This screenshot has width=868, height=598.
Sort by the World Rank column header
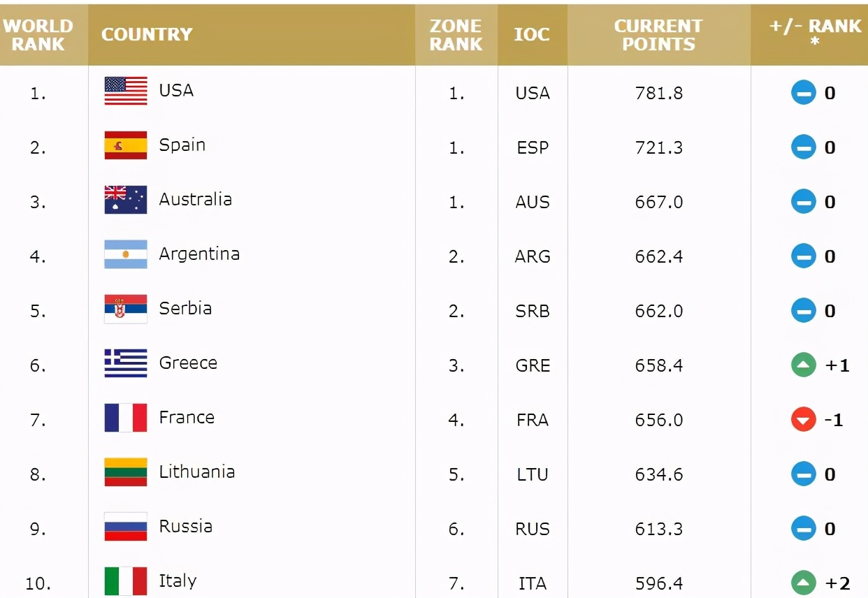[x=38, y=35]
